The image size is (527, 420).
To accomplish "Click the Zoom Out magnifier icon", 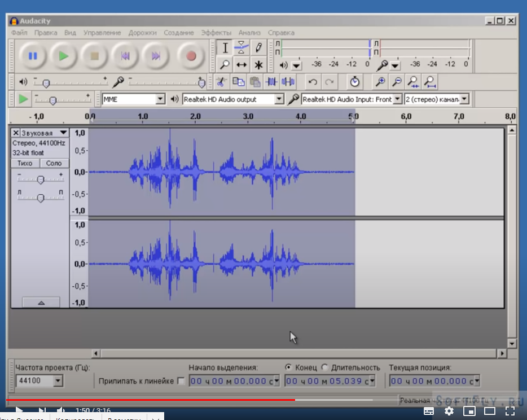I will pyautogui.click(x=397, y=82).
